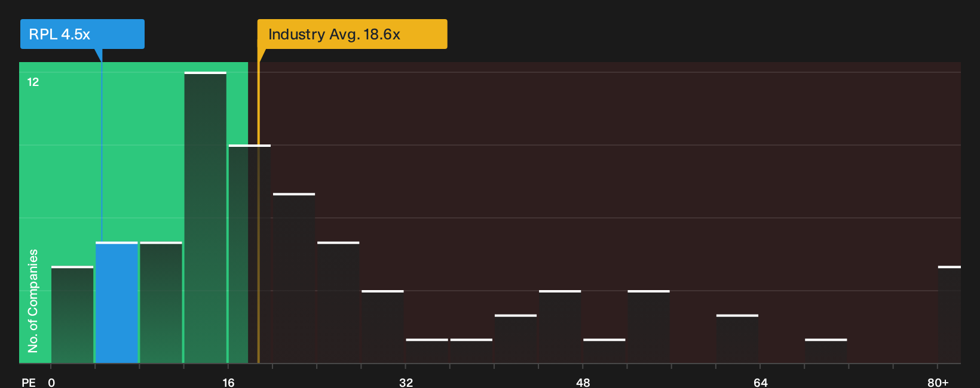Click the x-axis label 0
This screenshot has width=980, height=388.
(x=51, y=382)
